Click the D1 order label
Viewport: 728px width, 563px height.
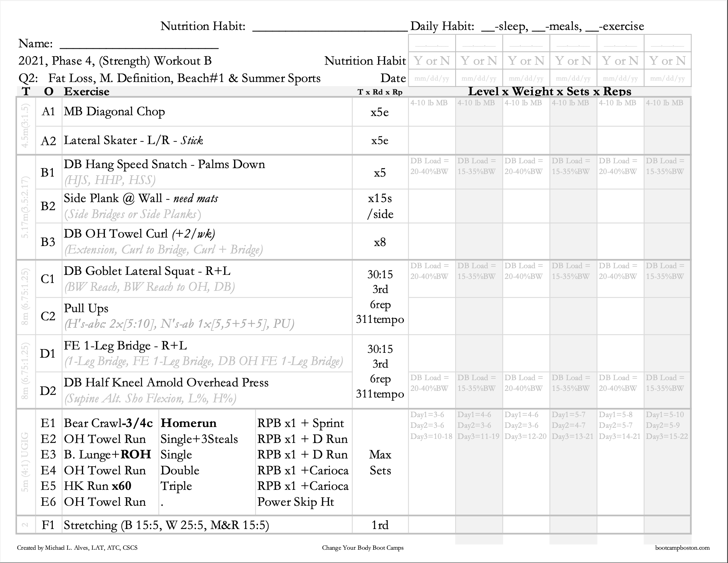48,354
